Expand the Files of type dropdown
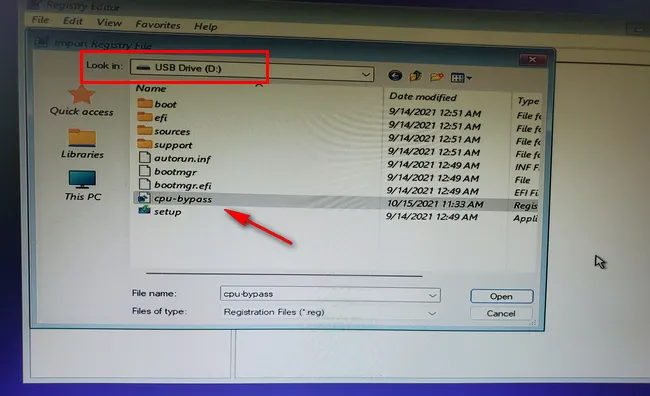 pos(432,313)
